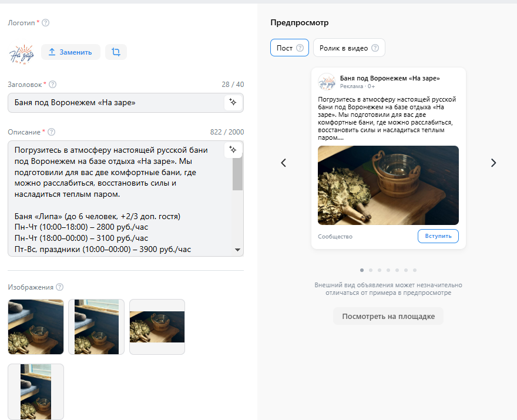
Task: Select the second carousel pagination dot
Action: pos(371,270)
